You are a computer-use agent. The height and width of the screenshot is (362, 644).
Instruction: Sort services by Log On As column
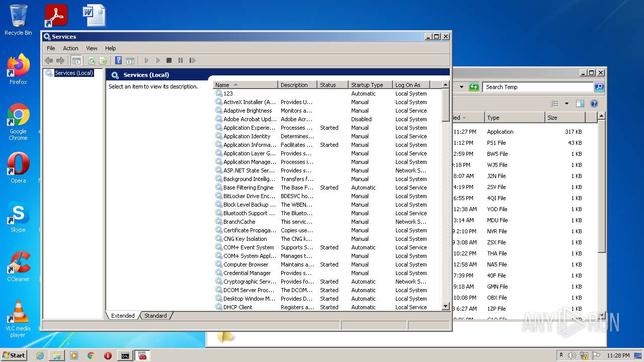[411, 85]
